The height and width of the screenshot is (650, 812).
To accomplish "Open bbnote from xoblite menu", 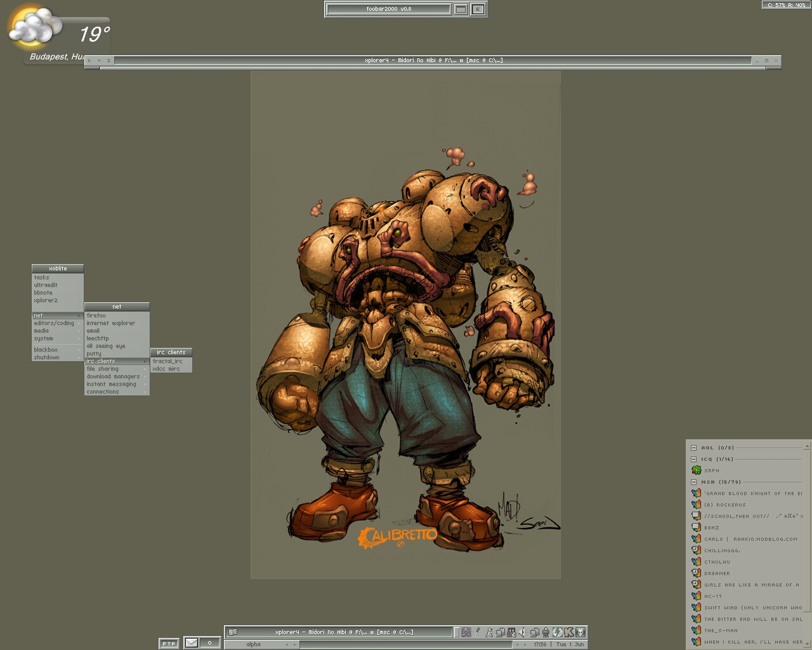I will click(58, 293).
